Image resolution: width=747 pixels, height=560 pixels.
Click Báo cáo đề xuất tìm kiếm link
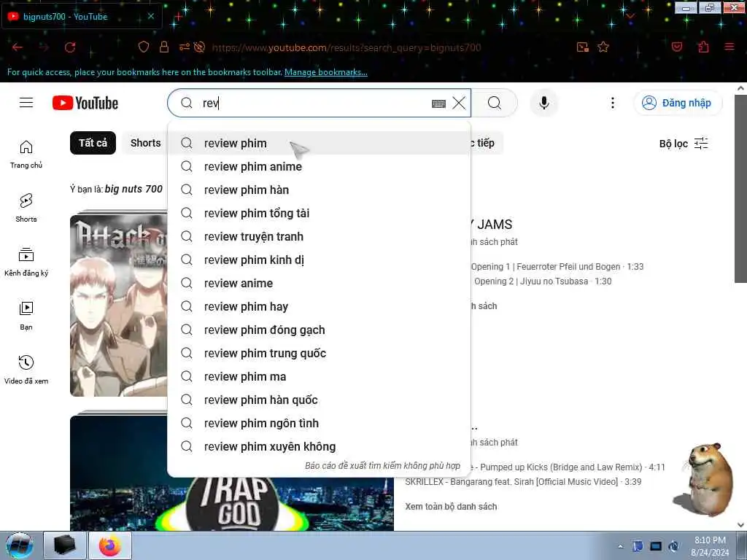coord(382,466)
